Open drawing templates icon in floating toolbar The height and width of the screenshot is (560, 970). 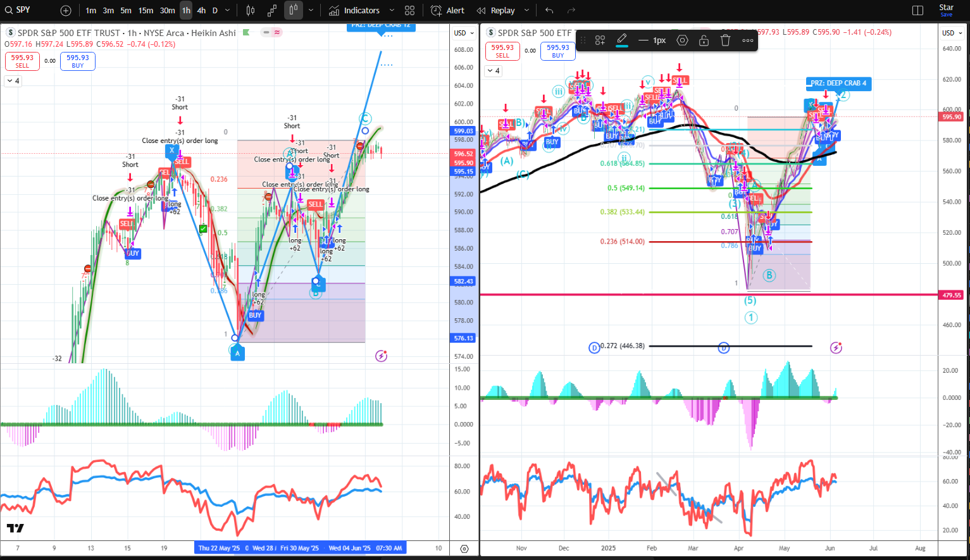[x=600, y=40]
